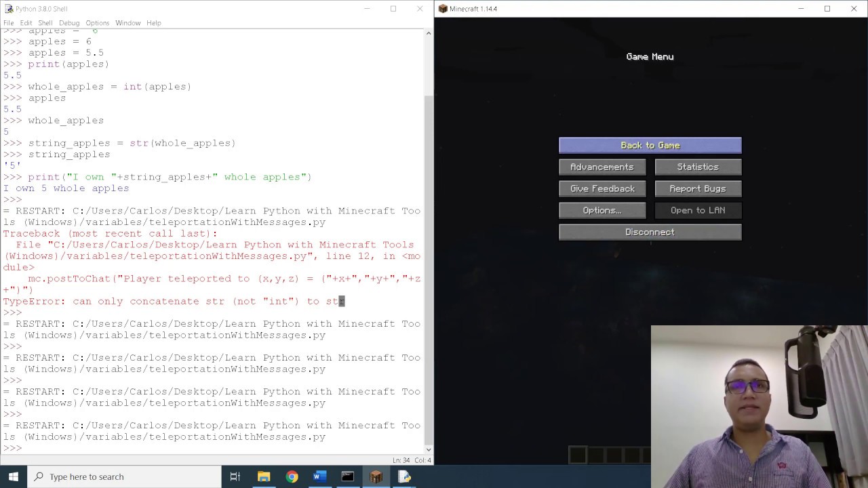Click the Col: 4 status indicator
Viewport: 868px width, 488px height.
coord(423,460)
